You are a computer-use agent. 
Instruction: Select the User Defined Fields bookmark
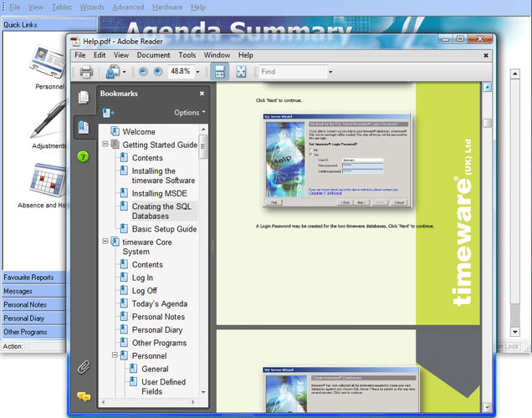164,387
